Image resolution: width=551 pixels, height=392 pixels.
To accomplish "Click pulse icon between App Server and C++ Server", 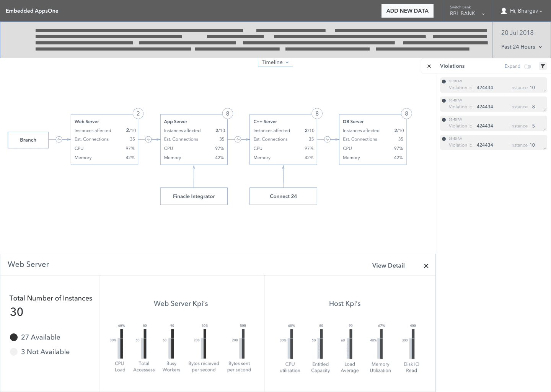I will (x=238, y=139).
